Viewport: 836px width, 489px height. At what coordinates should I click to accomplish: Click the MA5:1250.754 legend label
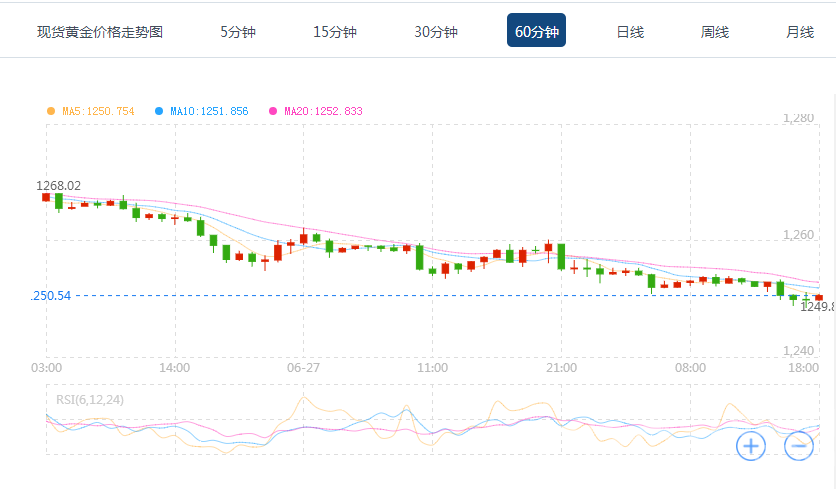pos(98,111)
